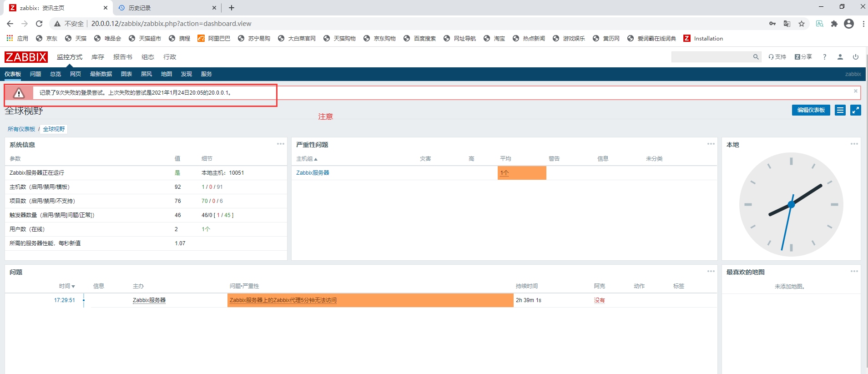Screen dimensions: 868x374
Task: Bookmark this page with star icon
Action: tap(802, 24)
